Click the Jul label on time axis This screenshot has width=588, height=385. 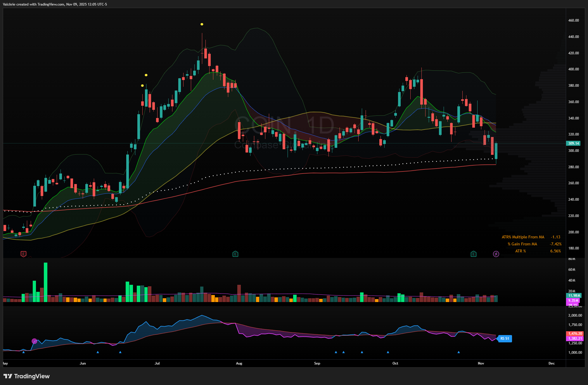coord(157,363)
